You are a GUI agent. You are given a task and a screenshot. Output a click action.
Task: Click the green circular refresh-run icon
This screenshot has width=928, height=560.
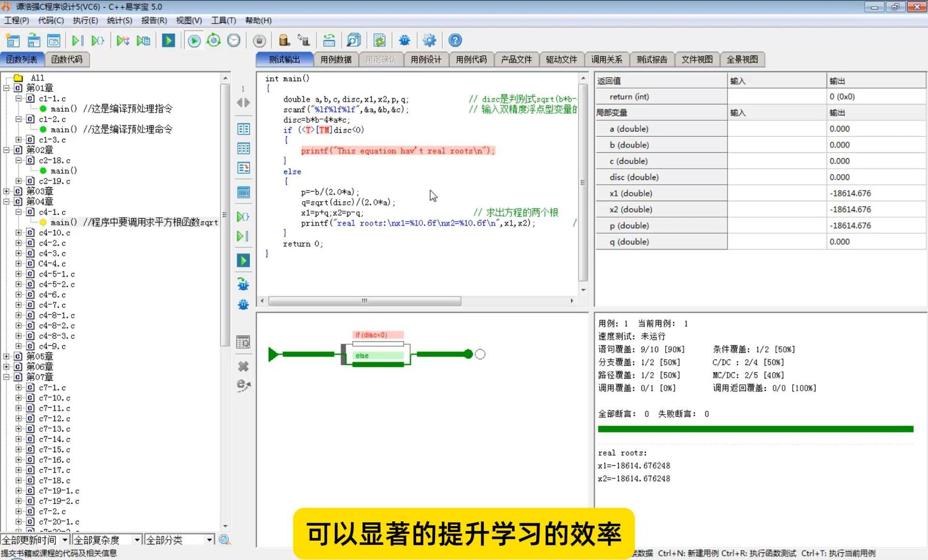click(x=214, y=40)
